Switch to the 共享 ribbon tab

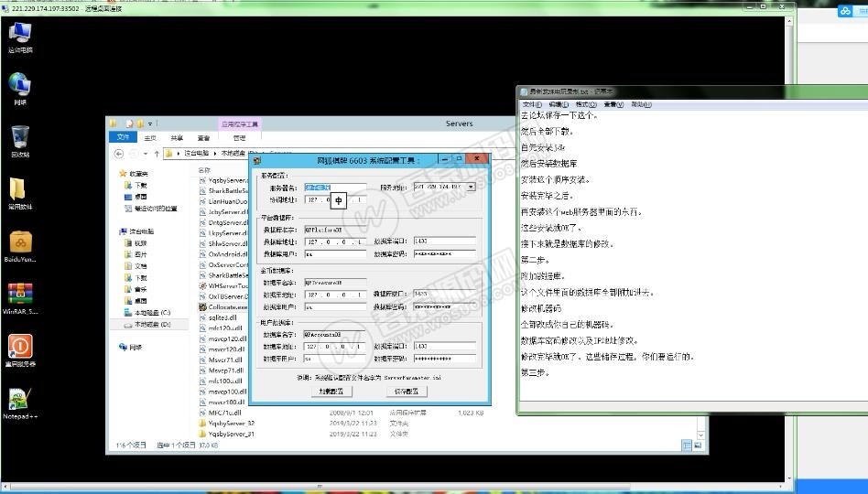pos(177,138)
